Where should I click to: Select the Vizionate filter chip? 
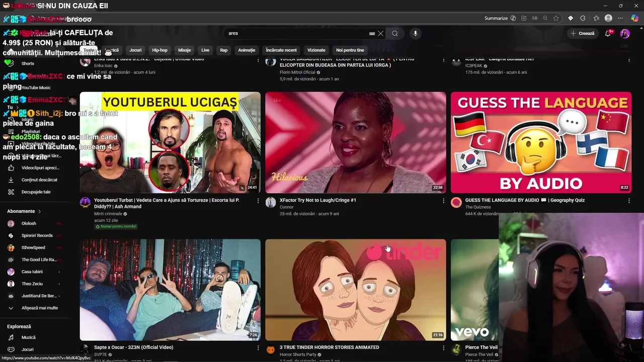316,50
